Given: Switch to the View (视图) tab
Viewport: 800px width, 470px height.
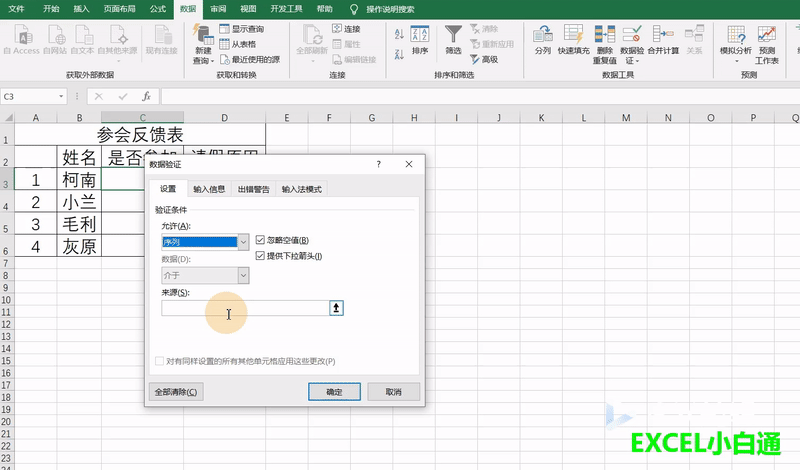Looking at the screenshot, I should pos(248,9).
